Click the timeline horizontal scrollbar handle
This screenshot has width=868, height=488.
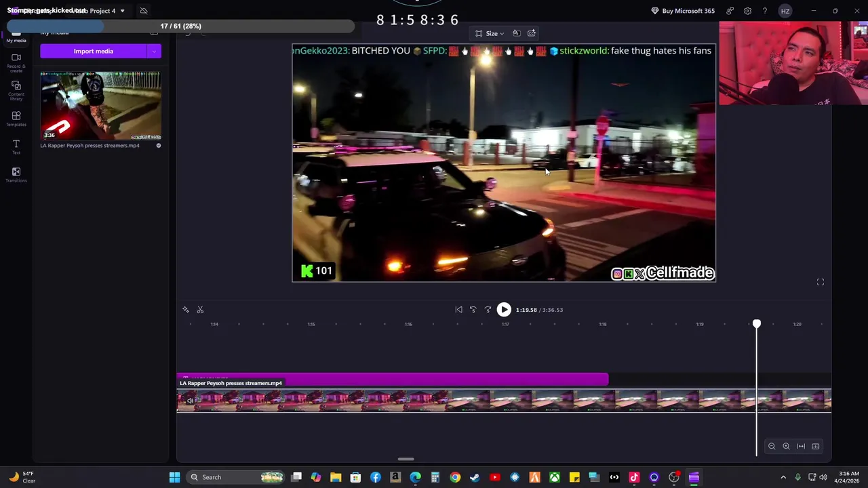tap(406, 459)
